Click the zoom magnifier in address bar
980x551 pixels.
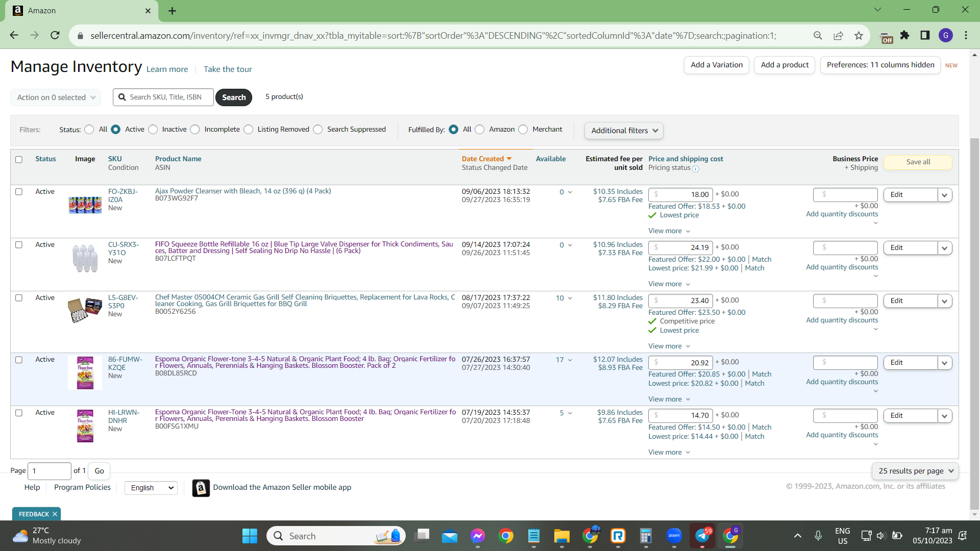(x=818, y=35)
